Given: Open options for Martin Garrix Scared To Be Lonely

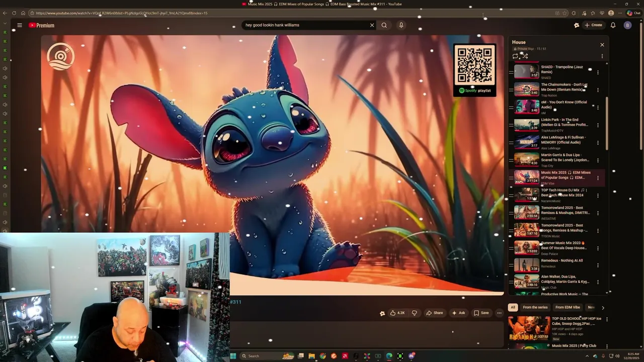Looking at the screenshot, I should tap(598, 160).
